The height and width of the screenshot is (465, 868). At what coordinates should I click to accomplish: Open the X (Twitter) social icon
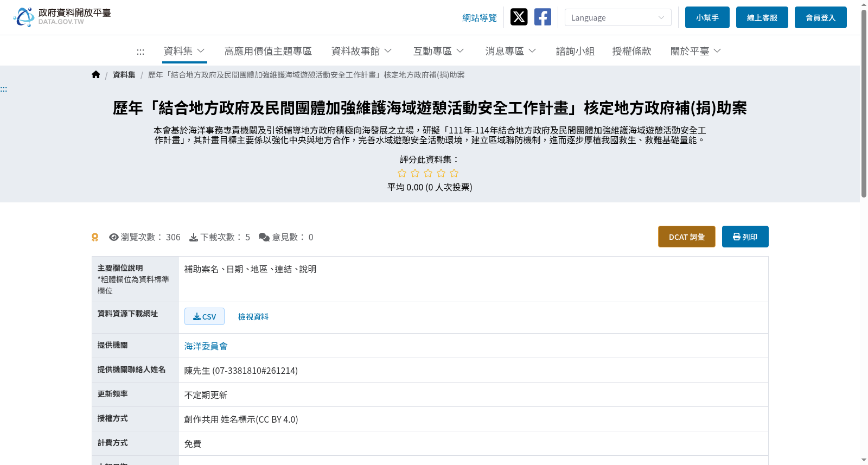519,17
